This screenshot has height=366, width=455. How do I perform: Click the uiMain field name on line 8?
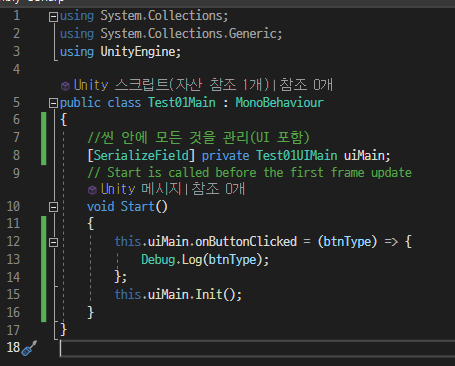pos(364,156)
